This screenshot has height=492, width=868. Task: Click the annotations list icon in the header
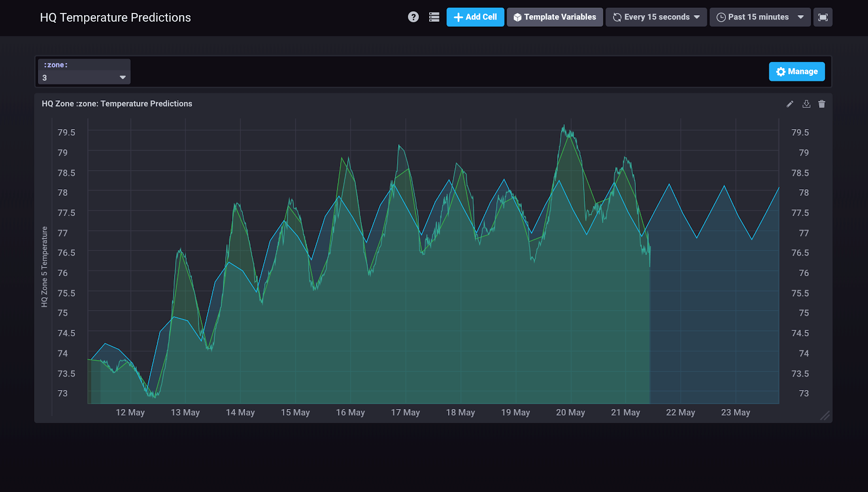pos(433,17)
